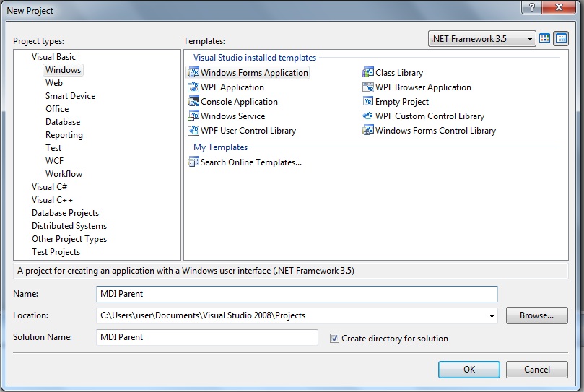Select Smart Device project type
The height and width of the screenshot is (392, 584).
(x=70, y=96)
